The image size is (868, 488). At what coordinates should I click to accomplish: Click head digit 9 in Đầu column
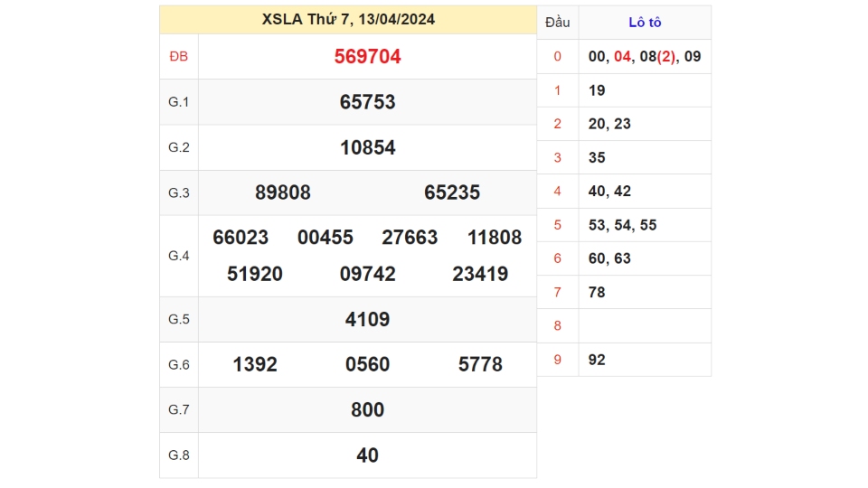tap(558, 360)
